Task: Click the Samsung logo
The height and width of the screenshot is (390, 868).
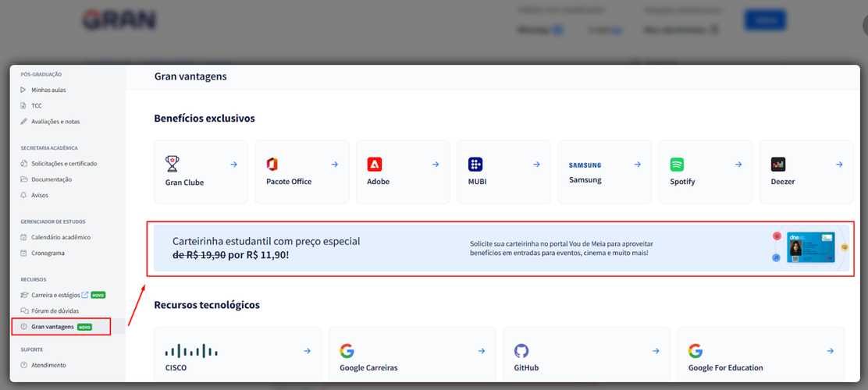Action: coord(585,165)
